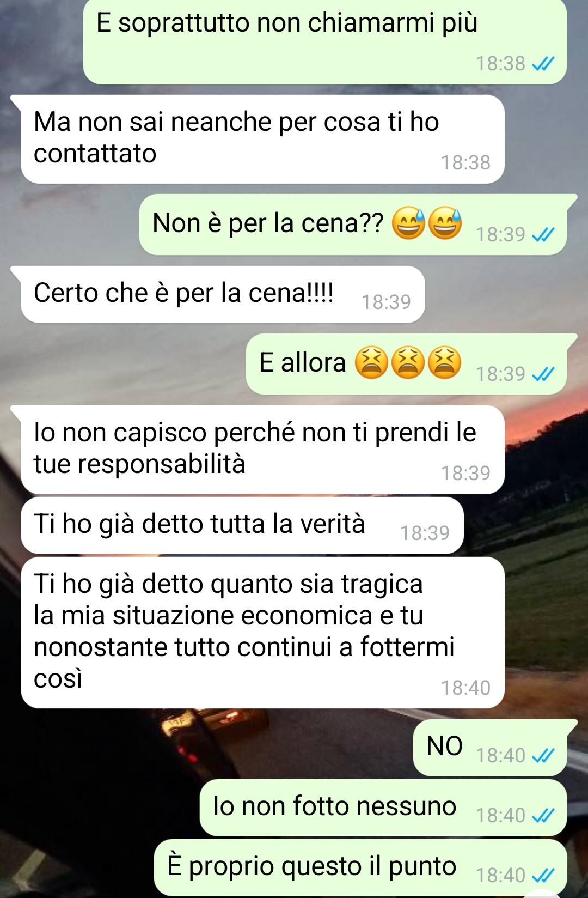Tap the 'NO' message bubble
Image resolution: width=588 pixels, height=898 pixels.
coord(490,748)
